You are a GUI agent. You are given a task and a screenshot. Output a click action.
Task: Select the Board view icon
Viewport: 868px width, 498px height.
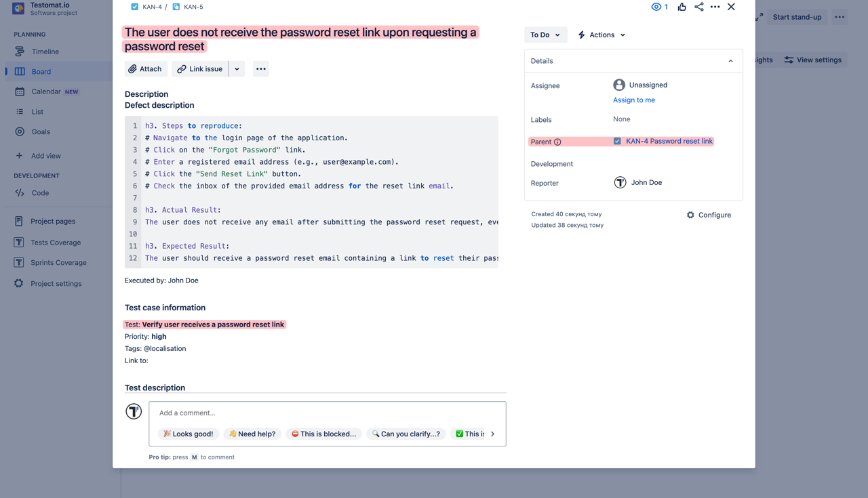click(x=21, y=70)
